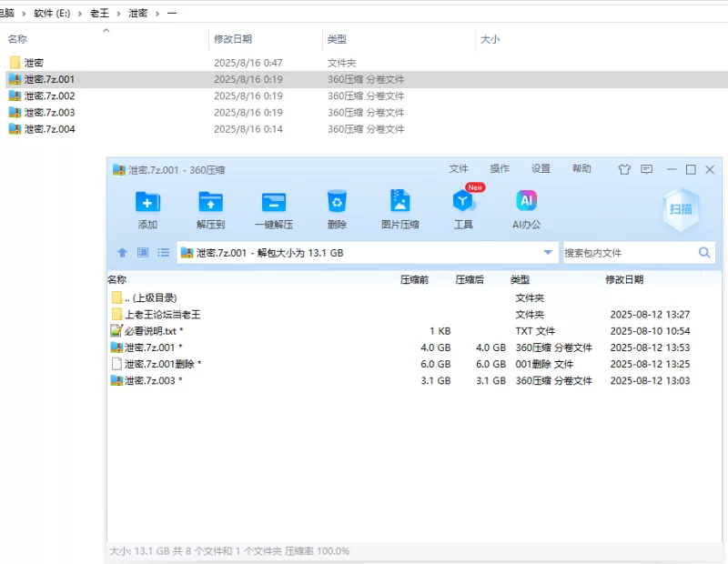Open the 操作 menu in 360压缩
Screen dimensions: 728x564
tap(500, 169)
